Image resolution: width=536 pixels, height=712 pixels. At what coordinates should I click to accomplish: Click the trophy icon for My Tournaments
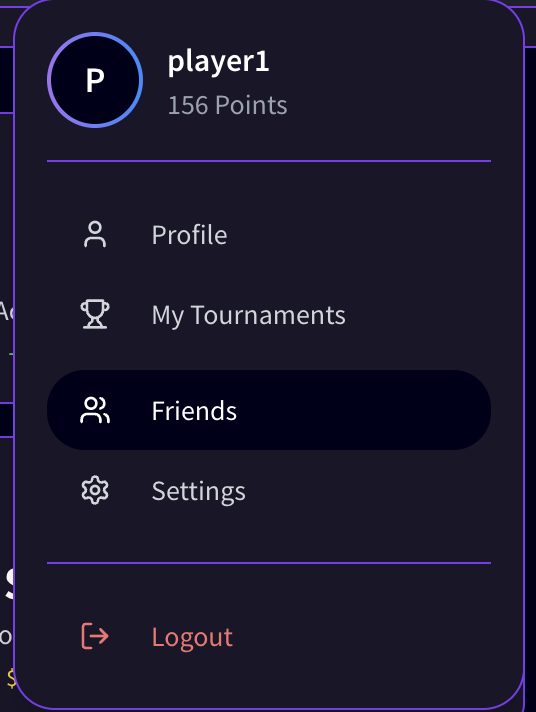tap(95, 314)
